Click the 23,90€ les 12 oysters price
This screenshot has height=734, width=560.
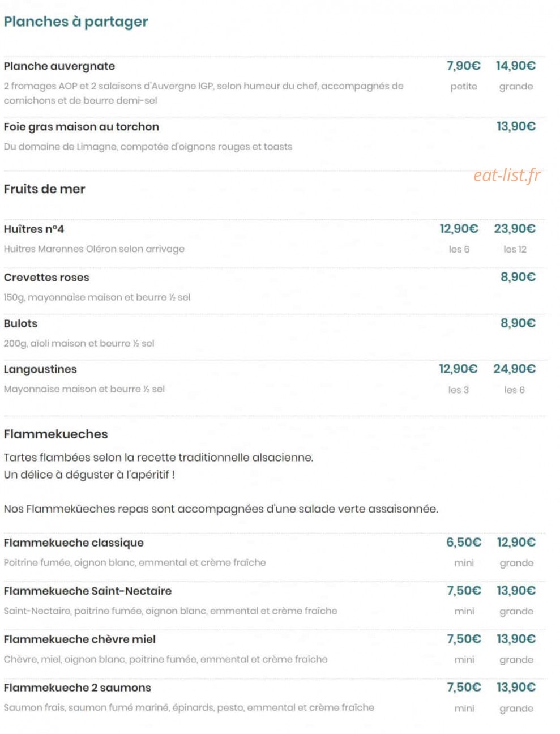[515, 229]
